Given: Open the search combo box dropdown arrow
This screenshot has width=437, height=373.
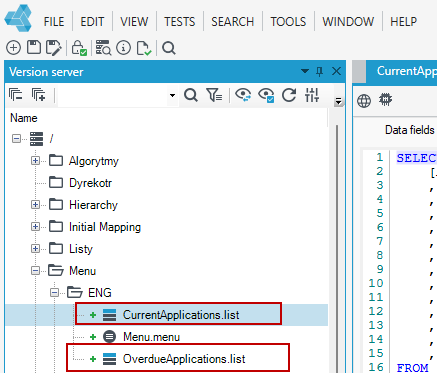Looking at the screenshot, I should [172, 95].
